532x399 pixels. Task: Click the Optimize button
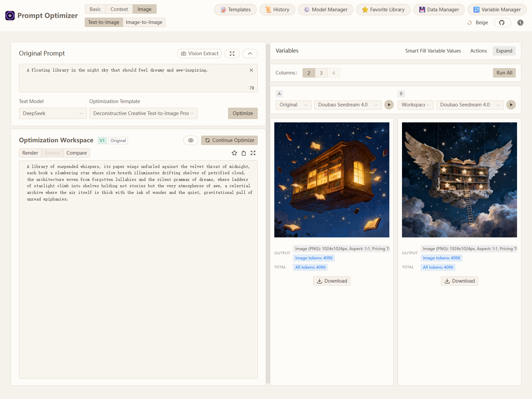tap(243, 113)
